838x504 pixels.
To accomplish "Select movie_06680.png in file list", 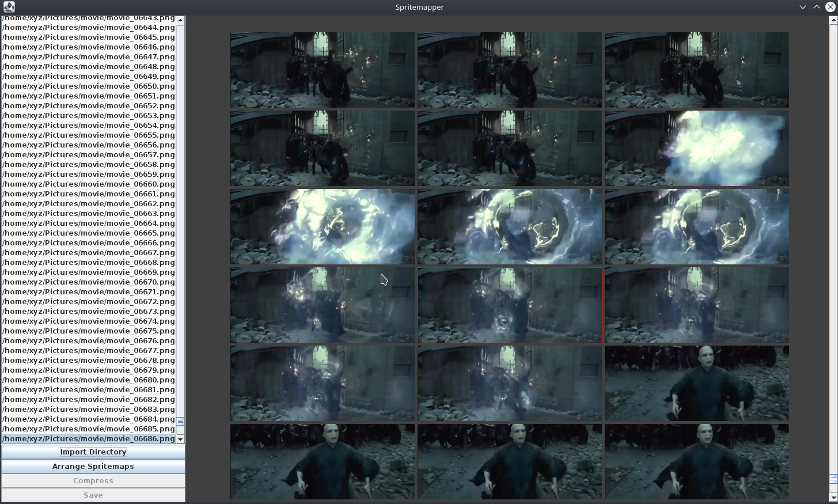I will (x=89, y=380).
